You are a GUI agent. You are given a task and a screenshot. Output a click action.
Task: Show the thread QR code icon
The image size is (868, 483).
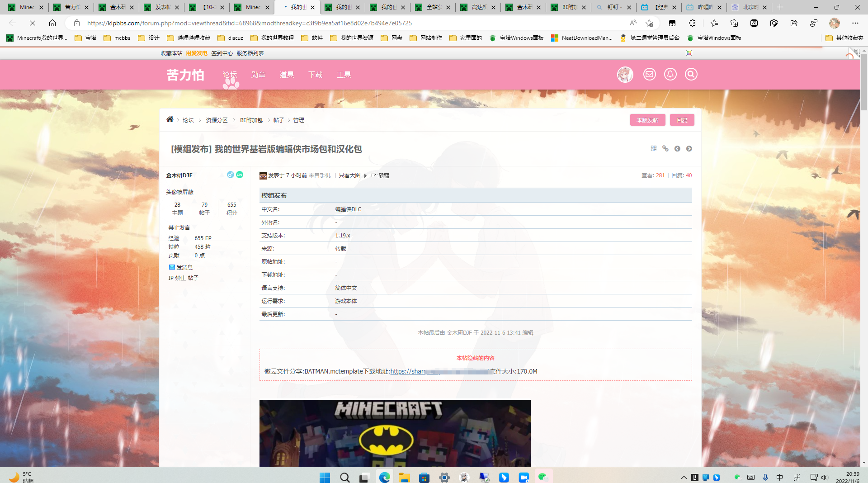click(654, 148)
